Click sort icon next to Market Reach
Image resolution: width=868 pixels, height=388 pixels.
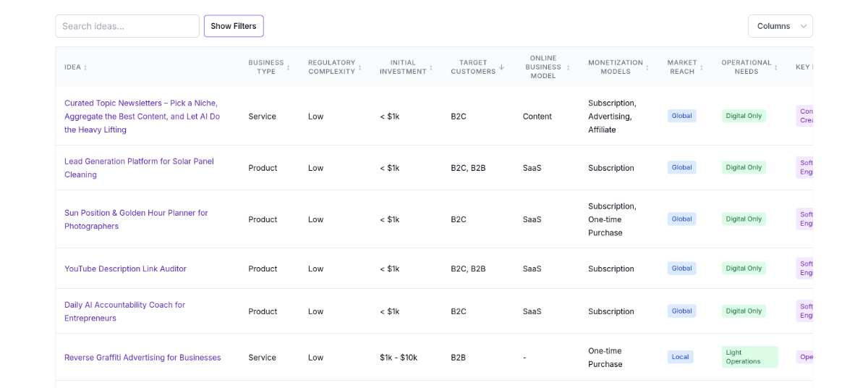[x=701, y=67]
